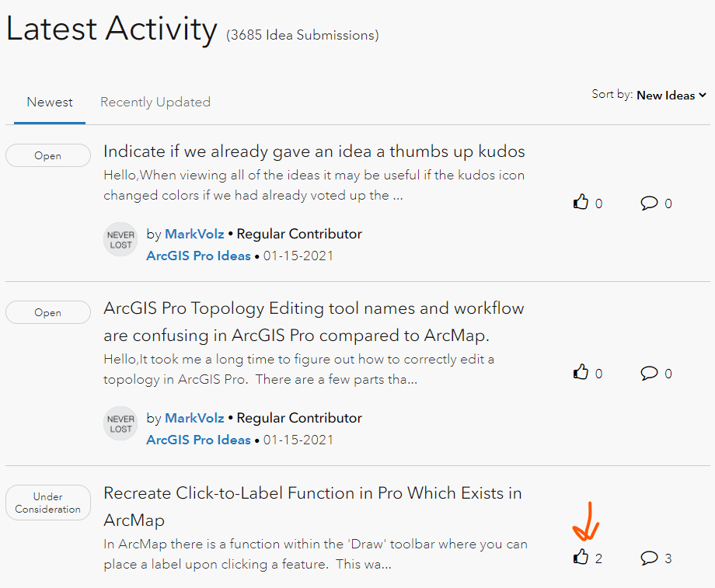The image size is (715, 588).
Task: Select the Newest tab
Action: point(50,102)
